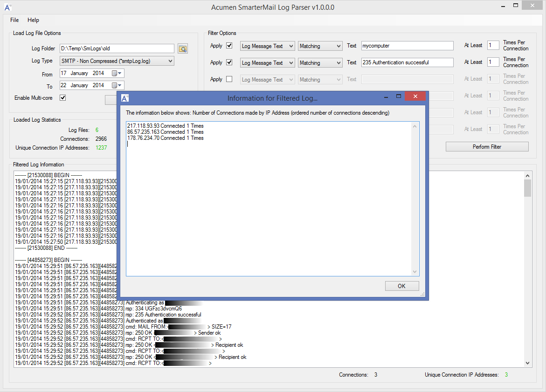Uncheck Apply for the 235 Authentication successful filter
Screen dimensions: 546x392
point(229,62)
